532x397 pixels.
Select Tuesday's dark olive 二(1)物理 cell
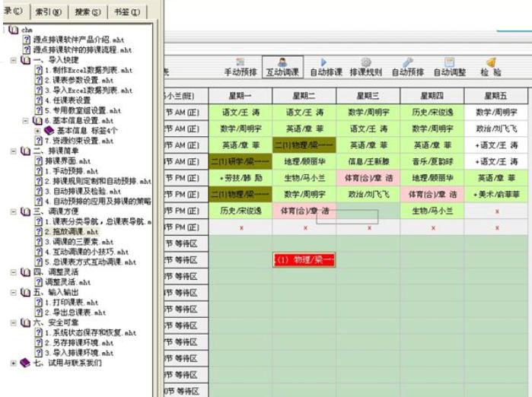[304, 145]
